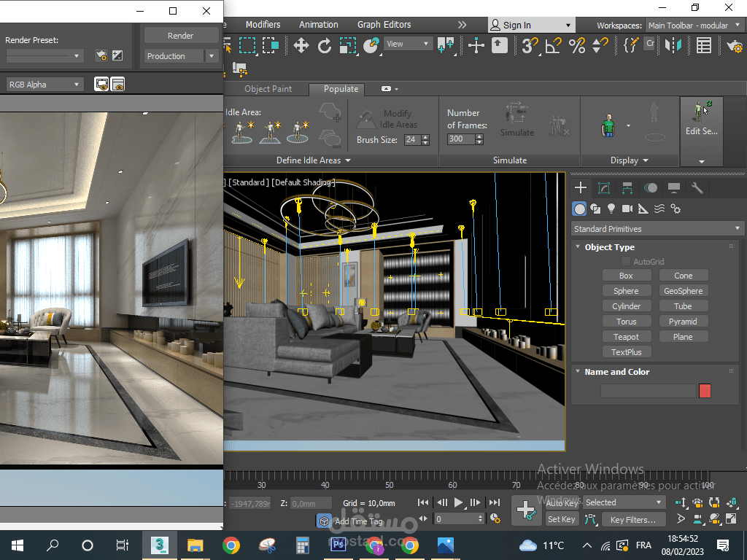Toggle Window/Crossing selection mode

click(270, 46)
